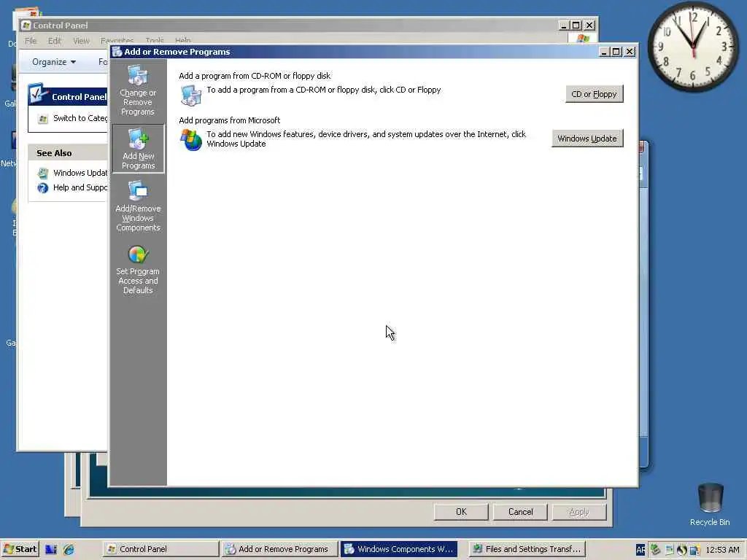Maximize the Add or Remove Programs window

point(616,52)
